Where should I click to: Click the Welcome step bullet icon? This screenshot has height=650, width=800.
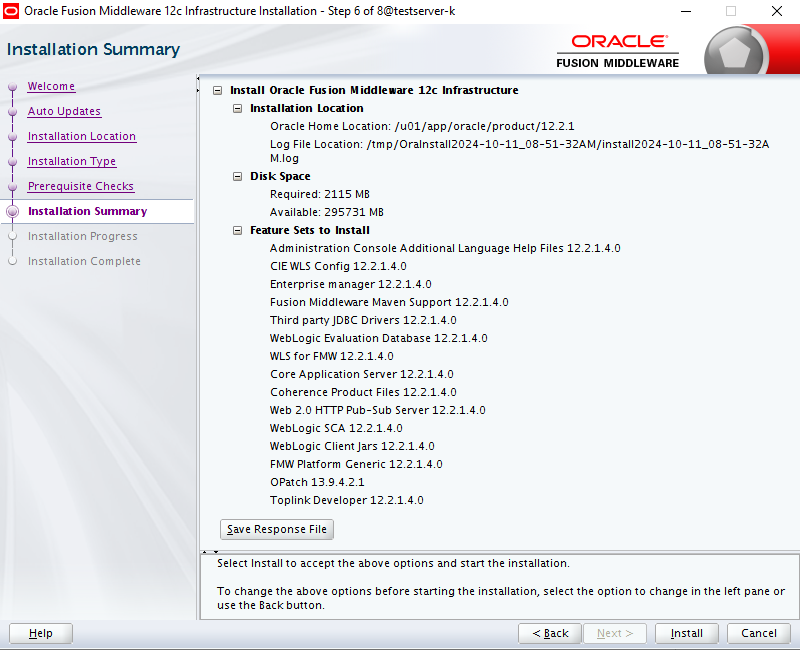(x=13, y=87)
